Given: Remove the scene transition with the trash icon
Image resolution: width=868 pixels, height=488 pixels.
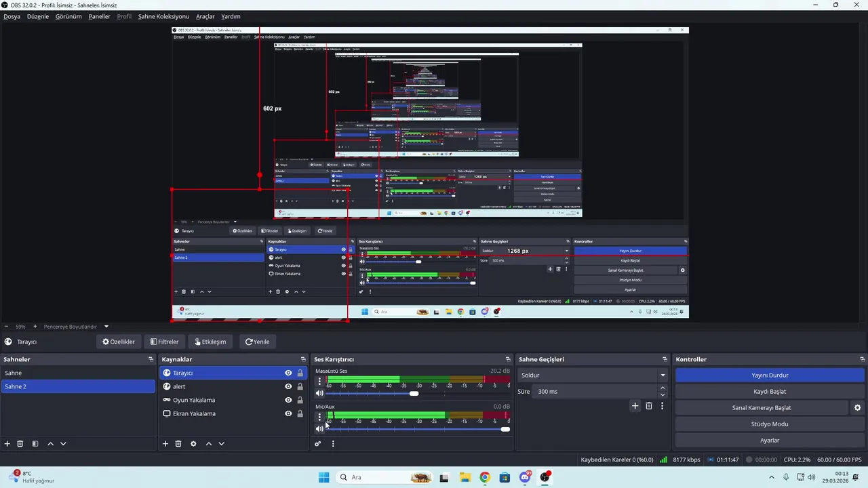Looking at the screenshot, I should point(649,406).
